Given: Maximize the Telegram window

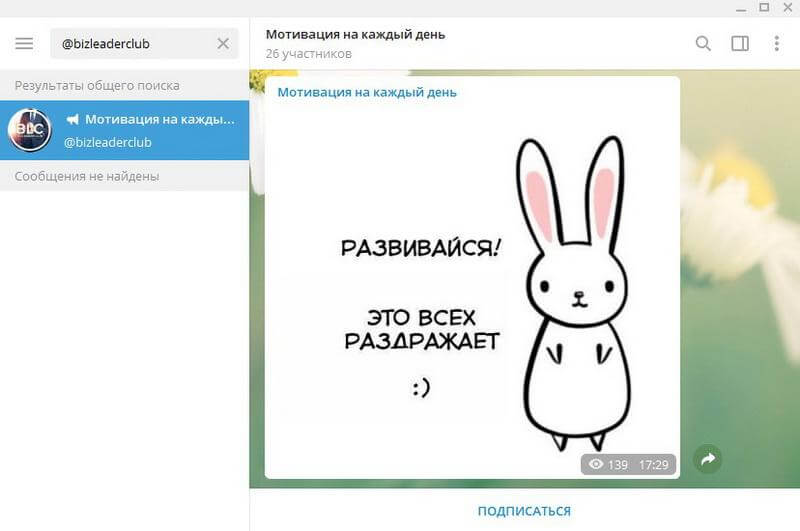Looking at the screenshot, I should pos(763,7).
